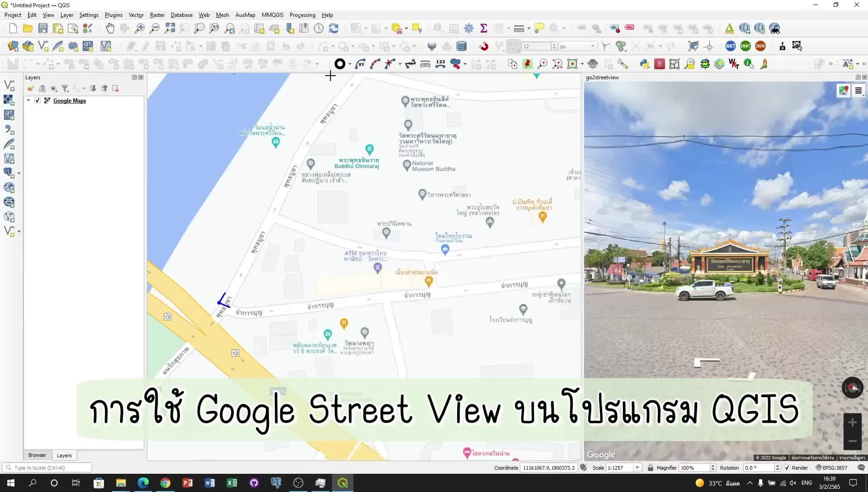Refresh the map canvas
The image size is (868, 492).
[334, 28]
